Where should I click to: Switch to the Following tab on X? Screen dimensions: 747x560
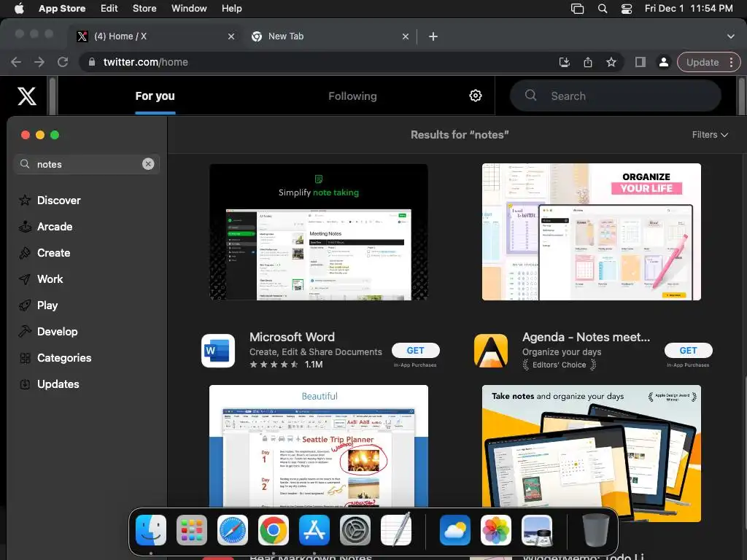coord(352,96)
